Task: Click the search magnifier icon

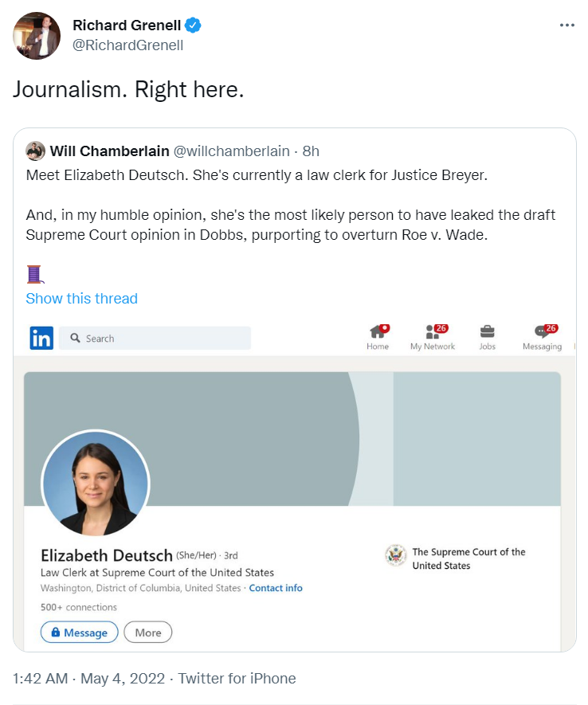Action: point(75,338)
